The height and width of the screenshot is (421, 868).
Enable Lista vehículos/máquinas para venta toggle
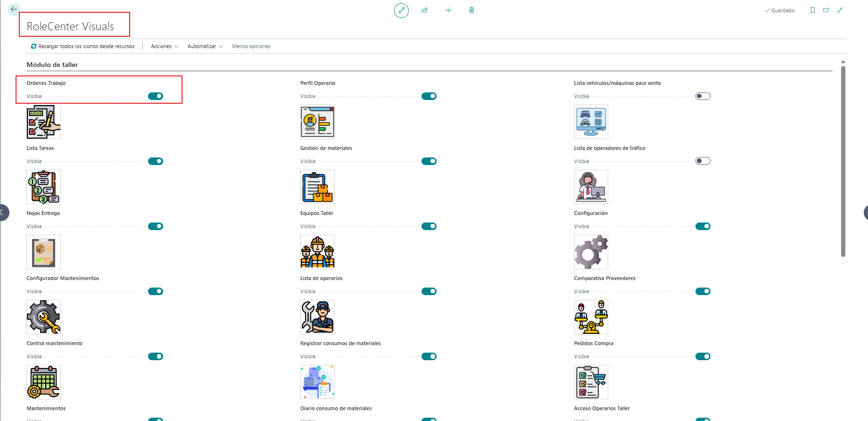pyautogui.click(x=703, y=96)
